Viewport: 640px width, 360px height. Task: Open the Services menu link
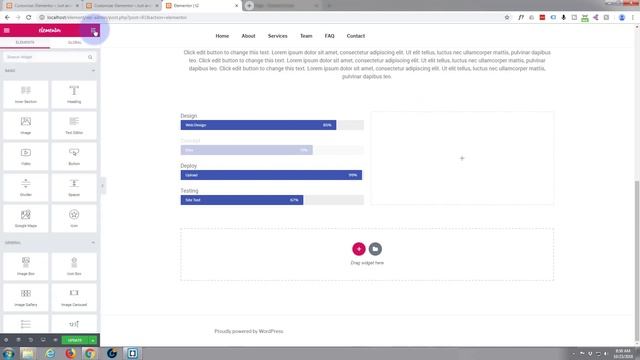[278, 36]
